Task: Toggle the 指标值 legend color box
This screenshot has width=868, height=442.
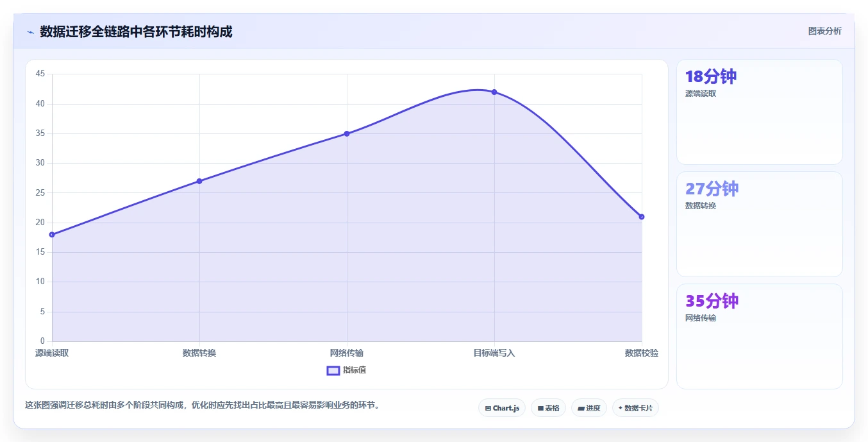Action: coord(333,370)
